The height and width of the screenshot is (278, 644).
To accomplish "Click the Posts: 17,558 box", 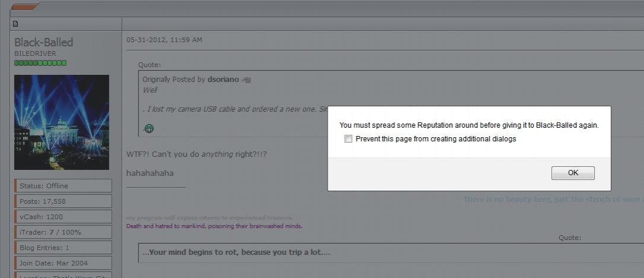I will pos(63,201).
